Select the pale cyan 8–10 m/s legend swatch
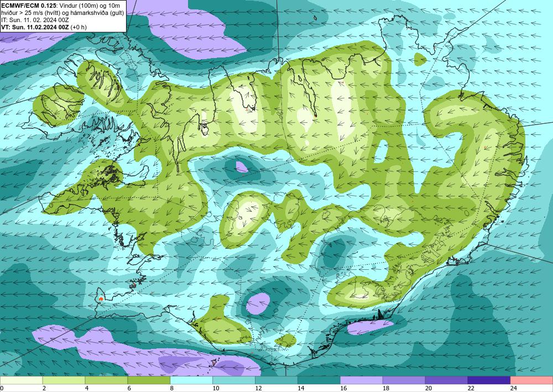Viewport: 553px width, 392px height. [x=191, y=380]
